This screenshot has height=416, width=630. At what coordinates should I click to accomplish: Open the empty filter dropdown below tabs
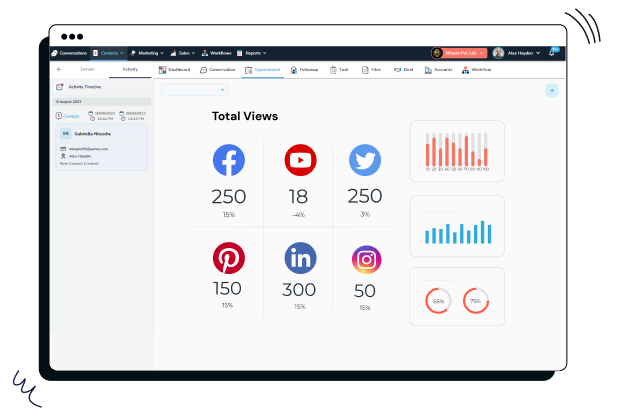(194, 90)
